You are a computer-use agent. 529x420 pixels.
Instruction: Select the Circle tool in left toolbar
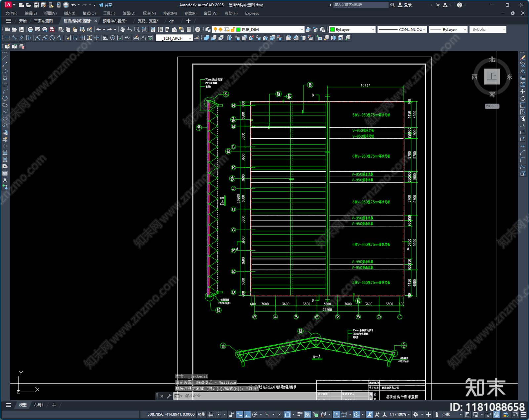coord(5,98)
